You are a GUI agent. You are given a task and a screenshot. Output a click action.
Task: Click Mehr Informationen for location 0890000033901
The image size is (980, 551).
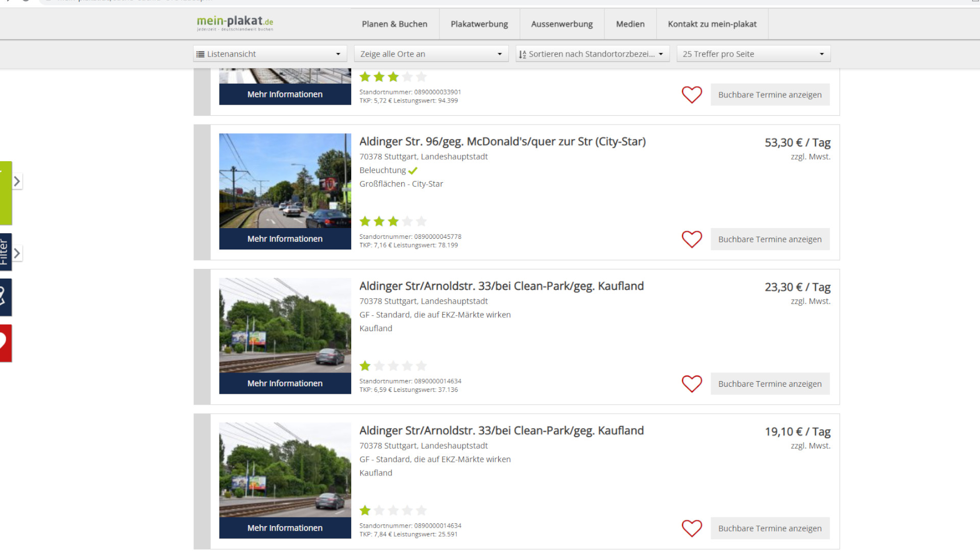[285, 94]
